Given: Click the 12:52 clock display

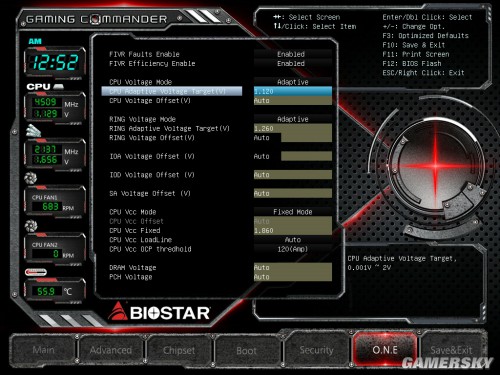Looking at the screenshot, I should click(55, 62).
